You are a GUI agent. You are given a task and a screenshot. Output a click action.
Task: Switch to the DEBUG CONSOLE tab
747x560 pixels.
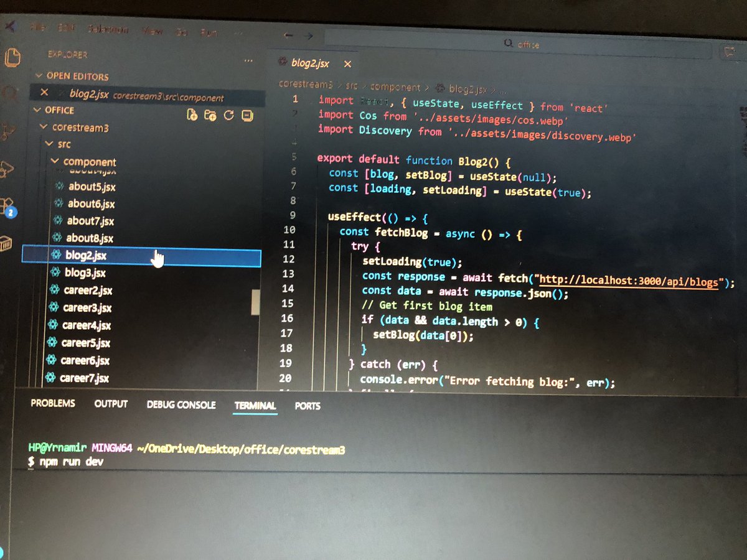point(181,404)
